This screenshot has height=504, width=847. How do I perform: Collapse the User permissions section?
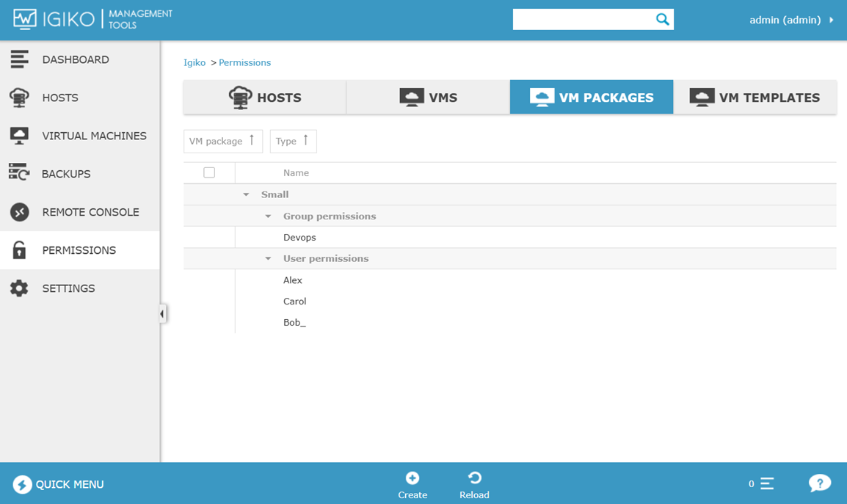pyautogui.click(x=268, y=259)
